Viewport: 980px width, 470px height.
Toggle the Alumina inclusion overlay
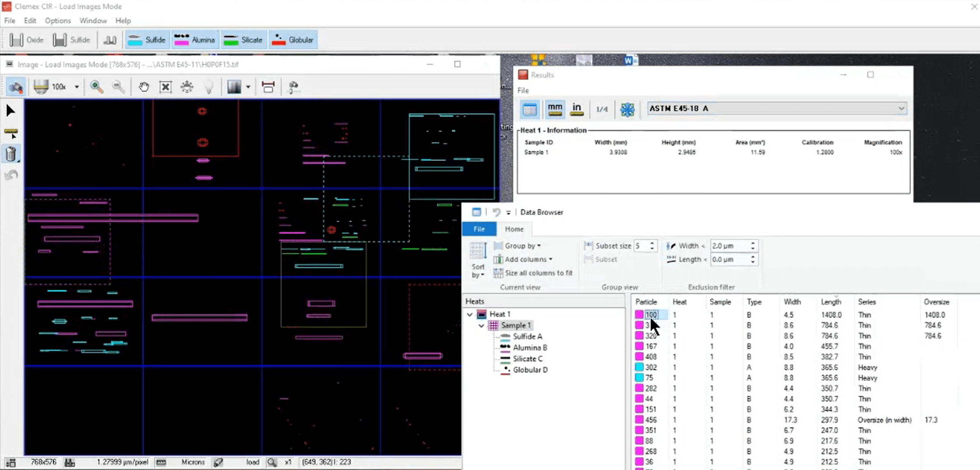tap(195, 40)
